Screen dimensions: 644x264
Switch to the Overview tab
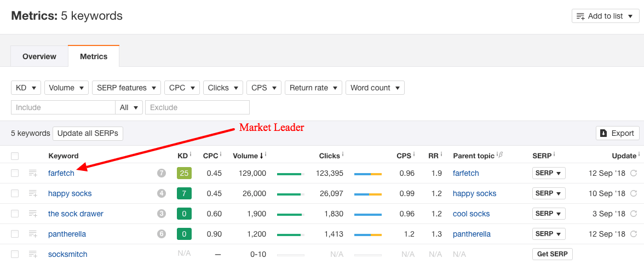pos(39,56)
